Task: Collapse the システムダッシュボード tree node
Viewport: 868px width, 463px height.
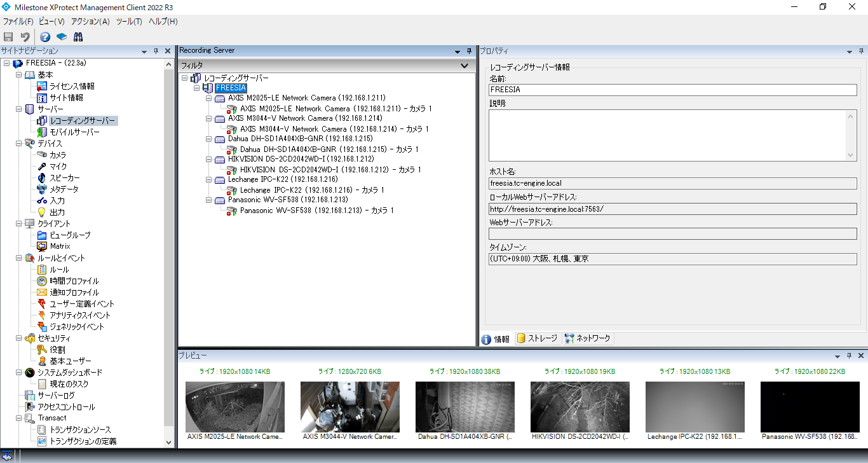Action: pos(19,373)
